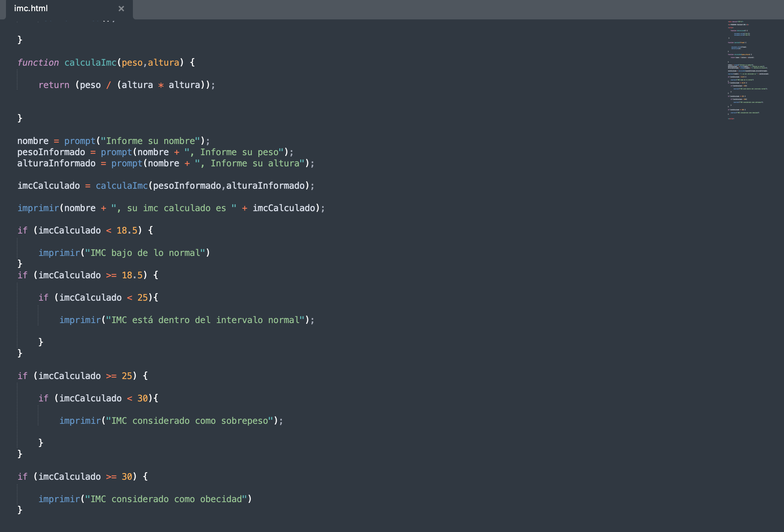Click the number 30 in the '>= 30' condition
784x532 pixels.
127,476
